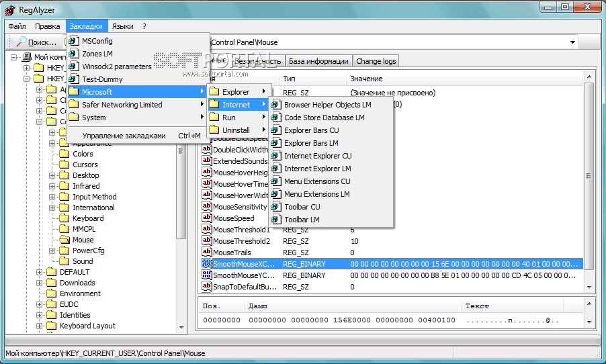The height and width of the screenshot is (364, 606).
Task: Click the Значение column header
Action: [464, 79]
